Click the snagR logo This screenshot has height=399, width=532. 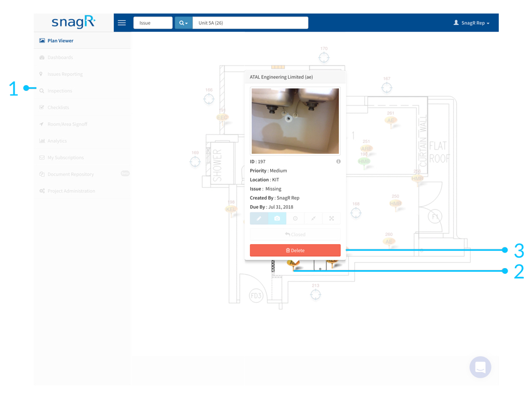pos(74,22)
